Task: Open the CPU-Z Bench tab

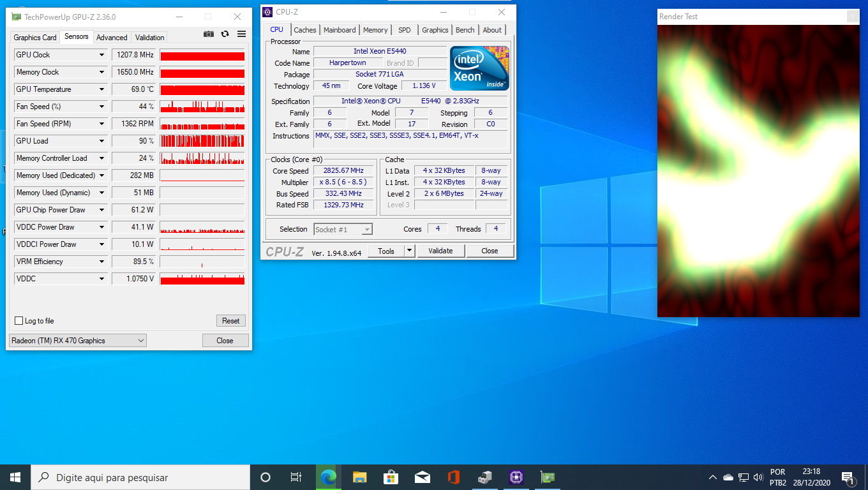Action: click(465, 30)
